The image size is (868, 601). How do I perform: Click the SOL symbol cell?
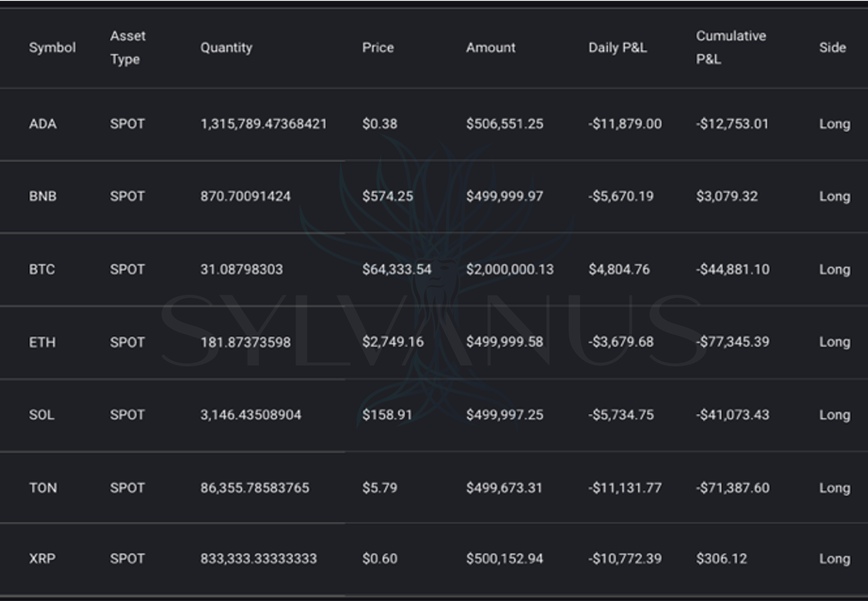tap(42, 415)
